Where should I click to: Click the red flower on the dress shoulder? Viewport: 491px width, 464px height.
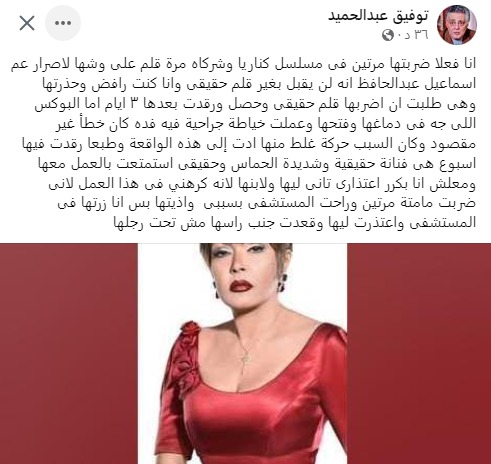pos(194,330)
